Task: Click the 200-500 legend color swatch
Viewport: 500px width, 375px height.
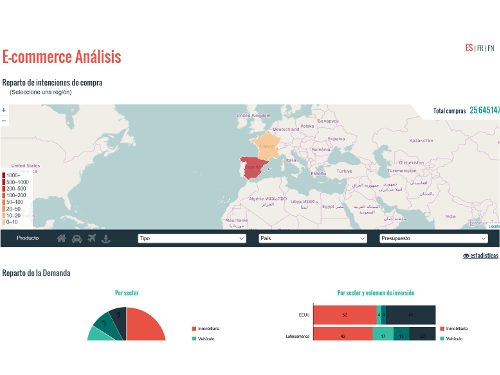Action: [4, 189]
